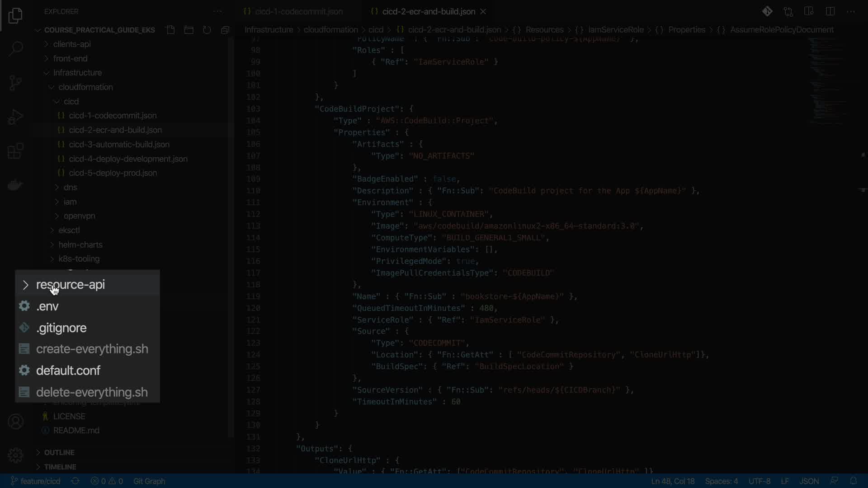Image resolution: width=868 pixels, height=488 pixels.
Task: Expand the TIMELINE section
Action: pos(60,467)
